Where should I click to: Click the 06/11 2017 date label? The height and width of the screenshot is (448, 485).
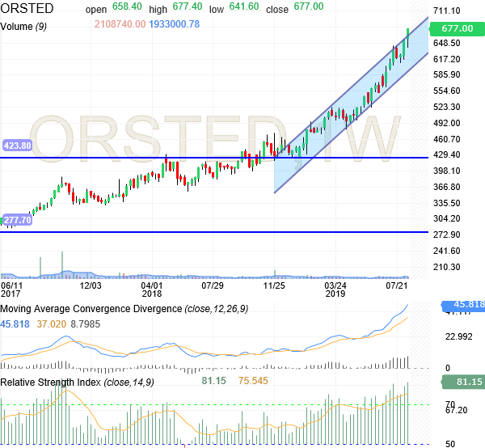(11, 290)
